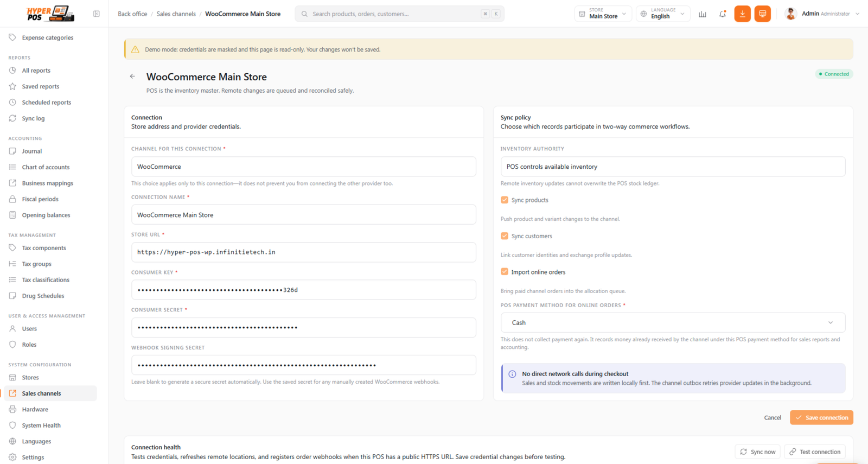The image size is (868, 464).
Task: Click the Test connection button
Action: tap(815, 452)
